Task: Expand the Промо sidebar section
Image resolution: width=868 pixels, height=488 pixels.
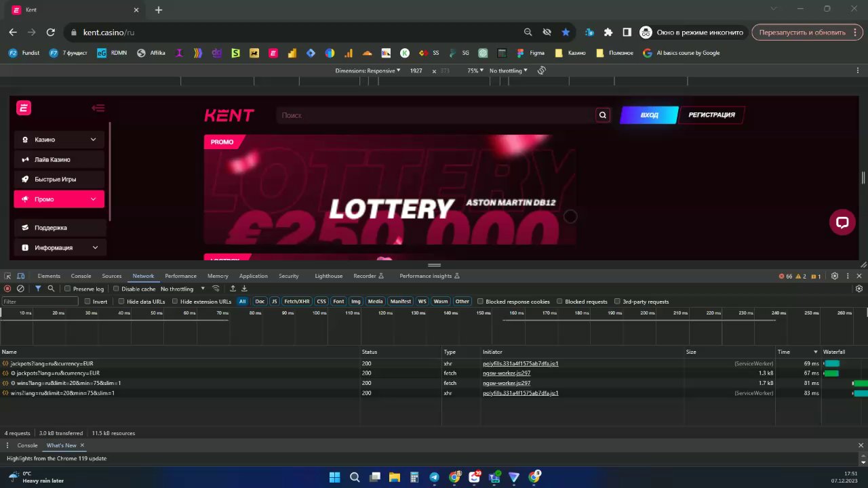Action: [59, 199]
